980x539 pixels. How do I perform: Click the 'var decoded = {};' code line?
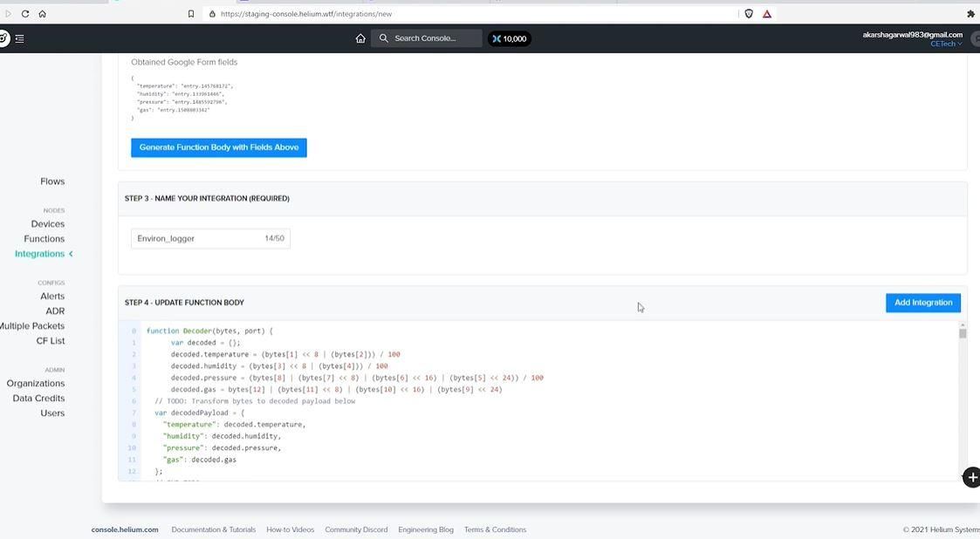click(x=205, y=342)
